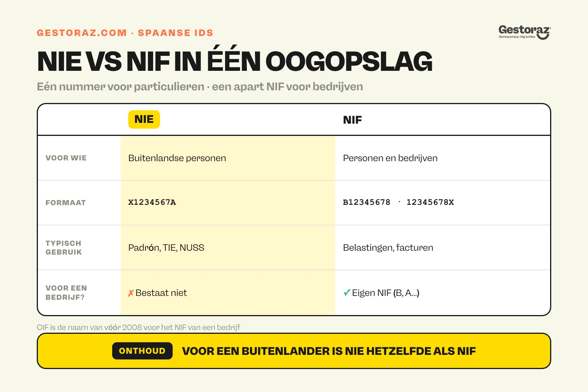588x392 pixels.
Task: Click the footnote about CIF vóór 2008
Action: point(139,327)
